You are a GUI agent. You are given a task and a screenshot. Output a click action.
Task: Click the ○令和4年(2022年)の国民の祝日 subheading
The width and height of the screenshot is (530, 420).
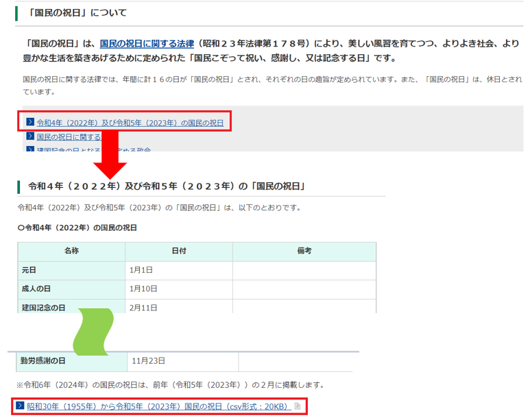click(77, 228)
